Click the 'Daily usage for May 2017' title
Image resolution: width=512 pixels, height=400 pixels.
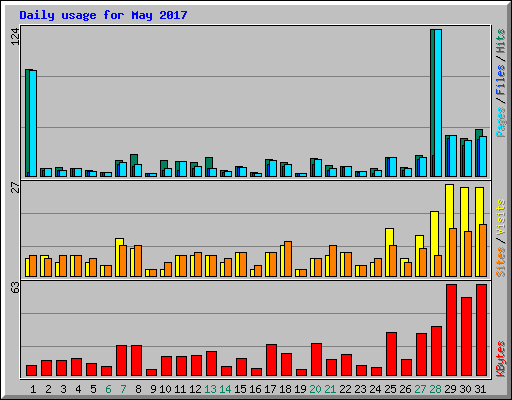(103, 15)
